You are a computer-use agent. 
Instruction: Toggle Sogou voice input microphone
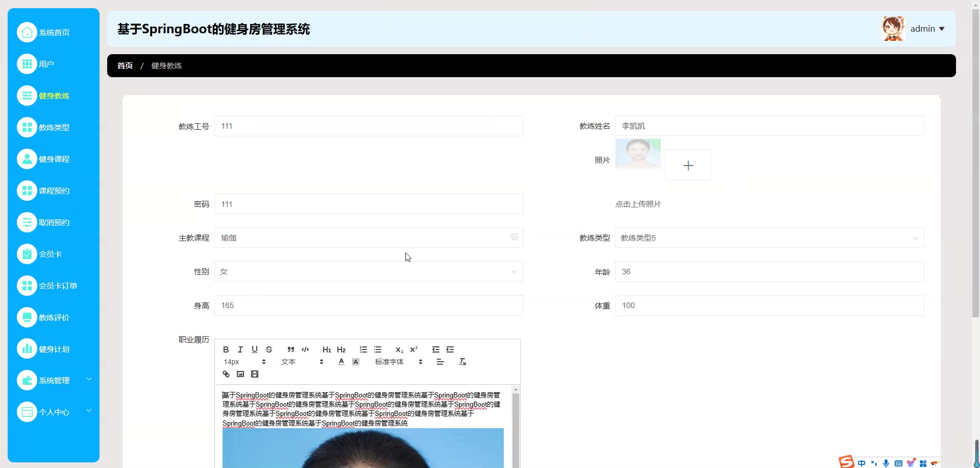tap(886, 463)
